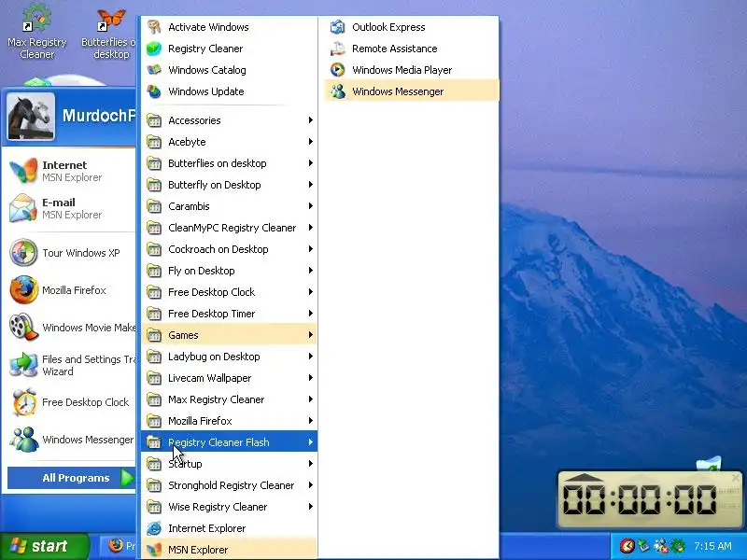747x560 pixels.
Task: Click the user account horse picture
Action: tap(31, 117)
